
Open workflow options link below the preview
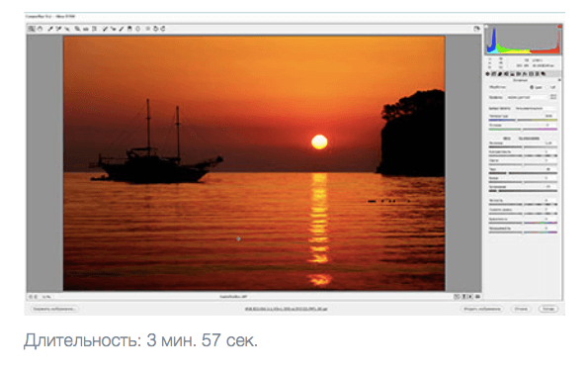coord(286,309)
